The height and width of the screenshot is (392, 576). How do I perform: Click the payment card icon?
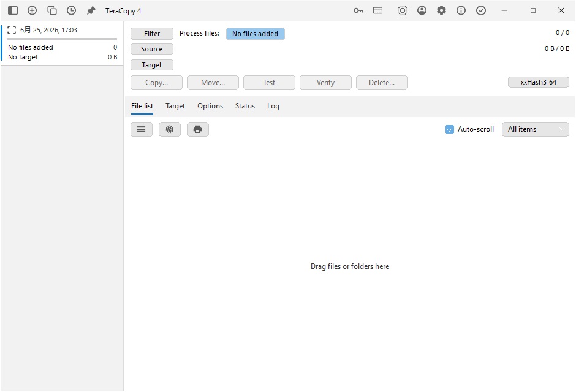[x=377, y=10]
